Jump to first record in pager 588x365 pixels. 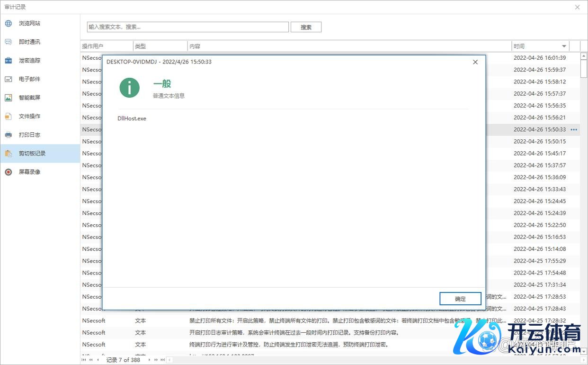click(x=84, y=360)
